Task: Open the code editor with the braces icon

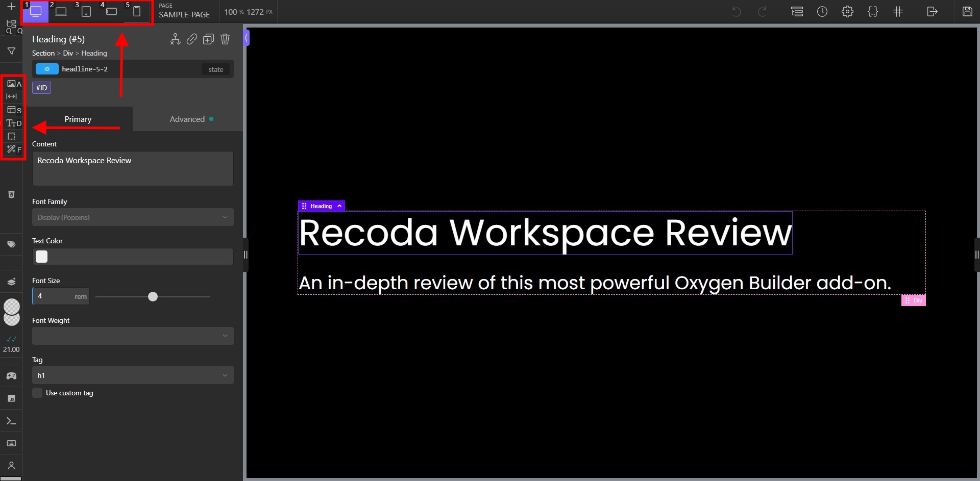Action: pyautogui.click(x=873, y=11)
